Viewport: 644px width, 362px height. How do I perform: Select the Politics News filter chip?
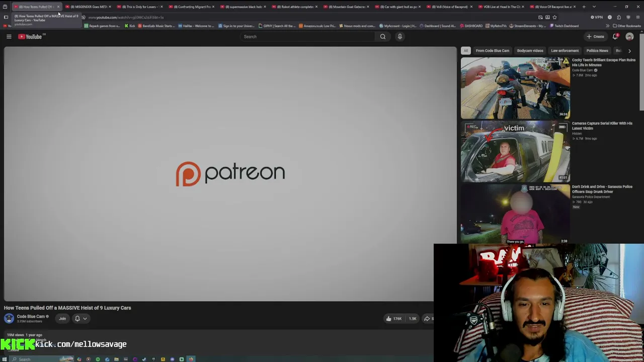pyautogui.click(x=597, y=51)
